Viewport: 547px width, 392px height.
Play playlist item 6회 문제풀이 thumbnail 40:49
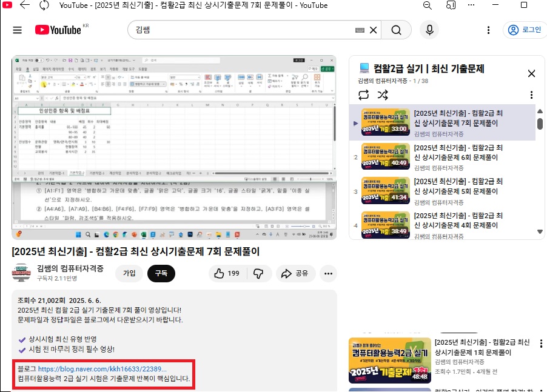[x=386, y=156]
